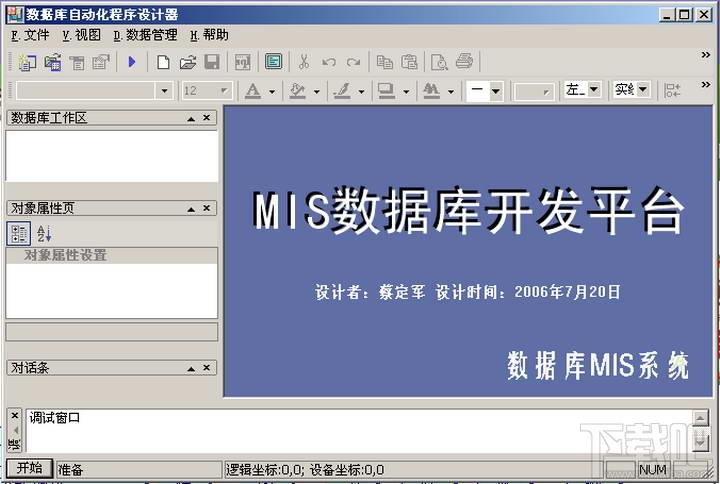Click the MIS数据库开发平台 title text
The width and height of the screenshot is (720, 484).
tap(468, 211)
